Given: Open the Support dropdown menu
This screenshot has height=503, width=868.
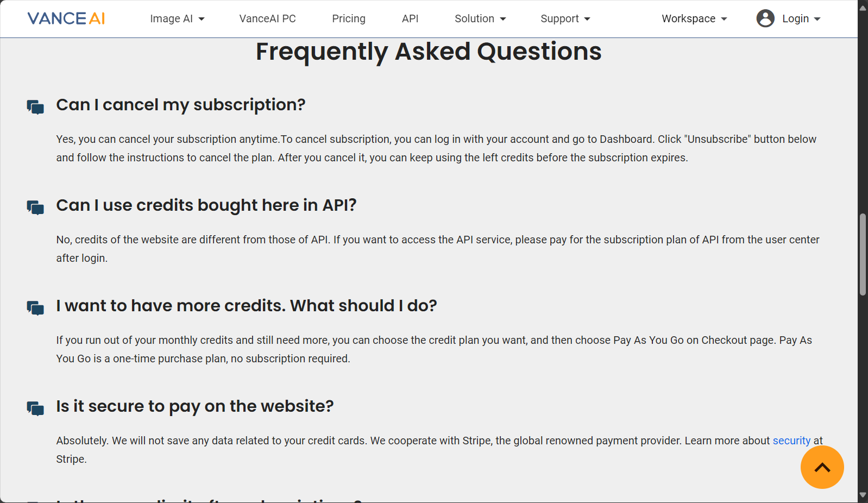Looking at the screenshot, I should [x=565, y=18].
